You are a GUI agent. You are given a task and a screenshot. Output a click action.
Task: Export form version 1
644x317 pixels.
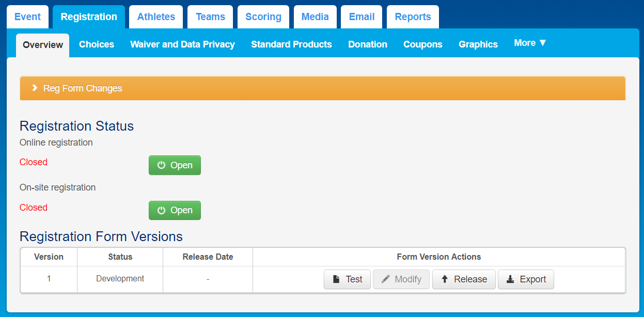point(526,279)
